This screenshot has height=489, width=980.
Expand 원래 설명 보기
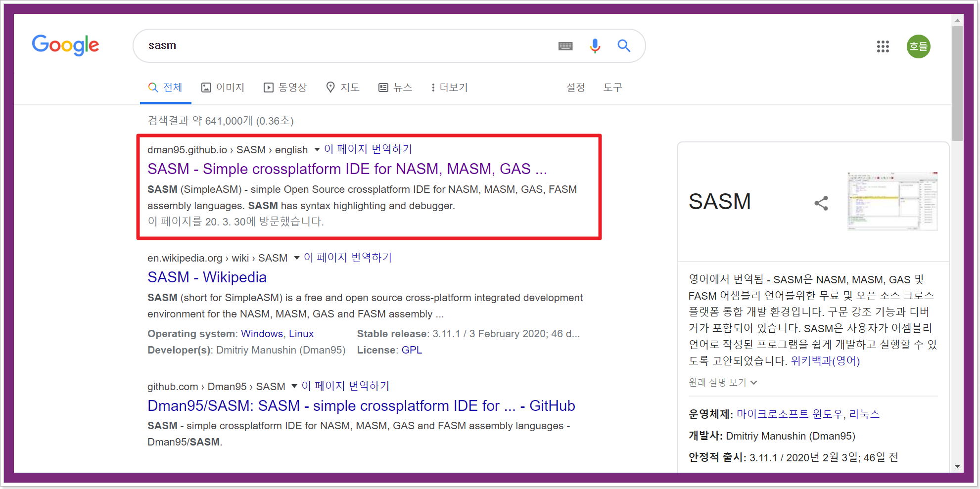723,383
